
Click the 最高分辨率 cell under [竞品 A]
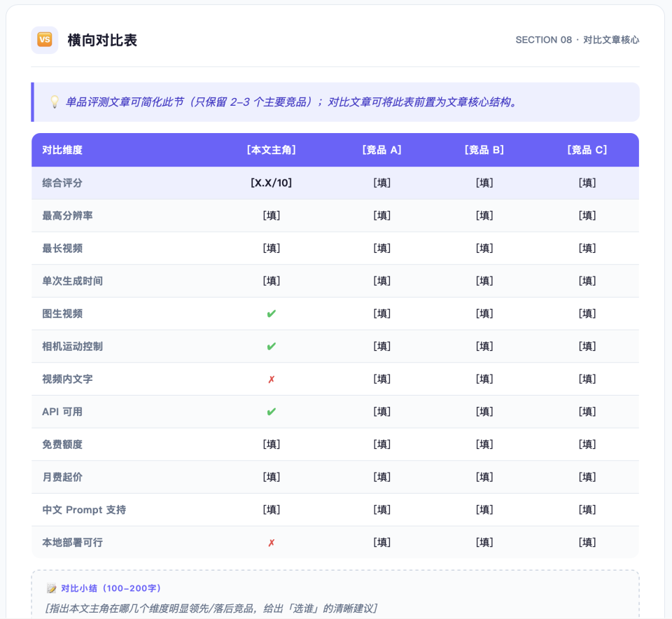(x=382, y=216)
